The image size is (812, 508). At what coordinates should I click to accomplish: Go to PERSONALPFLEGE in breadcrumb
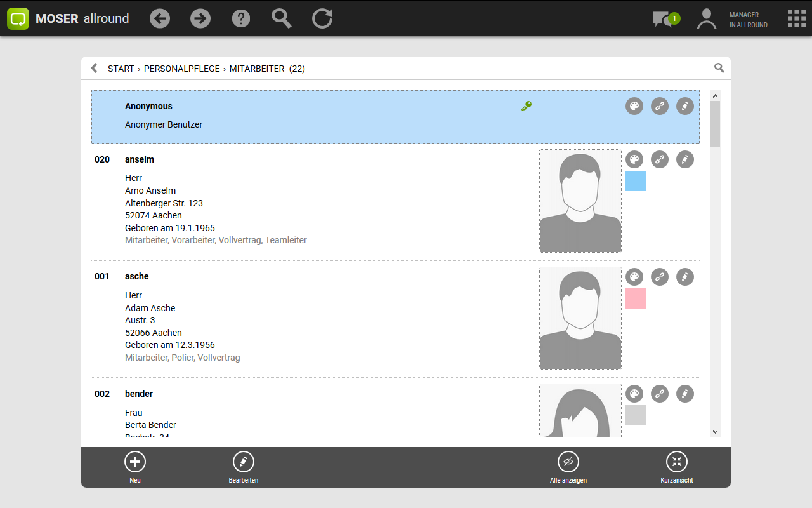[x=181, y=69]
